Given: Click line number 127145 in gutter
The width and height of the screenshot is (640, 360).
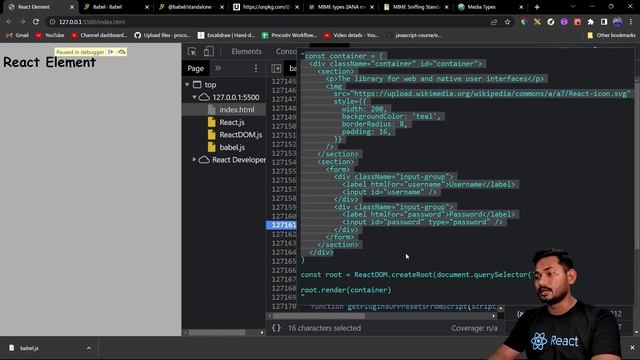Looking at the screenshot, I should (284, 81).
